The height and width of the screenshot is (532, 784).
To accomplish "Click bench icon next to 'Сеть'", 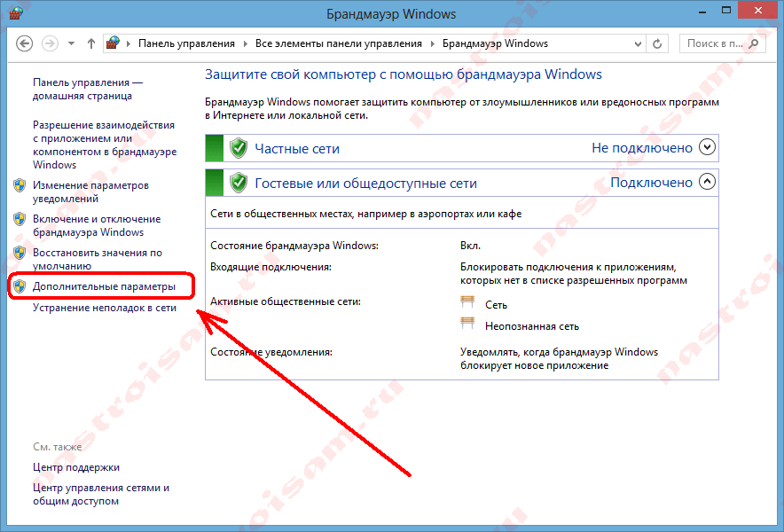I will [x=467, y=301].
